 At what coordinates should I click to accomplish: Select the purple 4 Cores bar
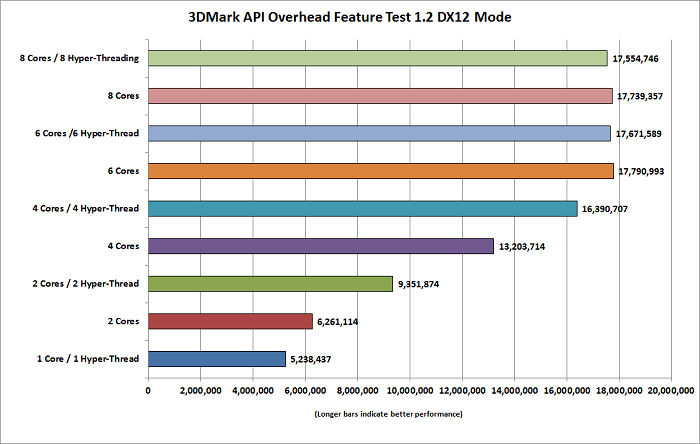tap(321, 246)
